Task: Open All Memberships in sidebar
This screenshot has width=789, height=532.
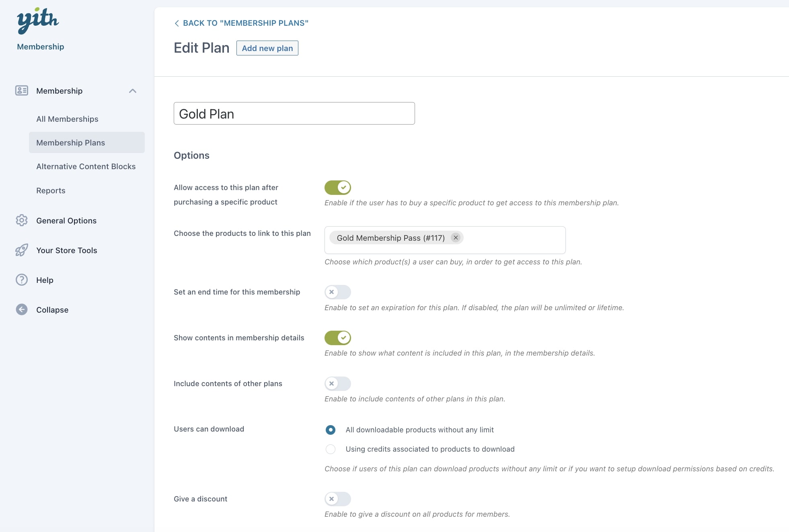Action: click(x=67, y=119)
